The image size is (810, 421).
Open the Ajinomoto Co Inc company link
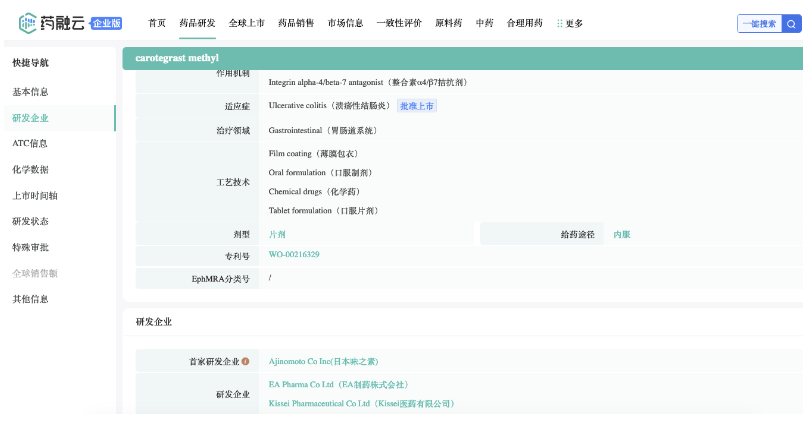[x=323, y=361]
